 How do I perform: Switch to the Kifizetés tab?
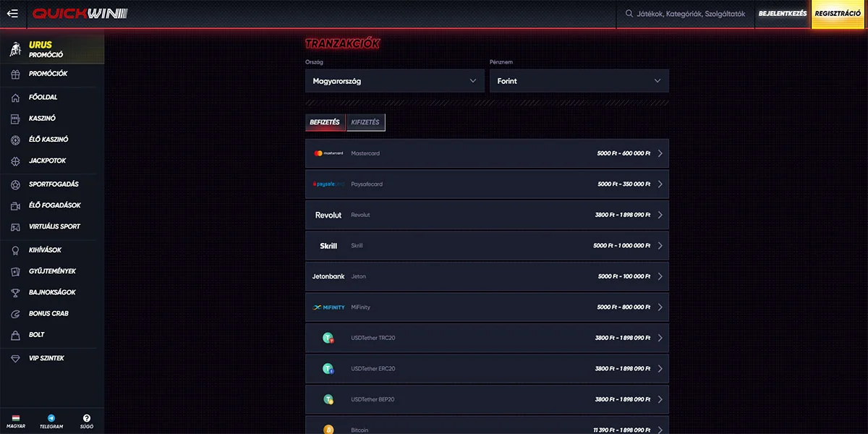(365, 122)
